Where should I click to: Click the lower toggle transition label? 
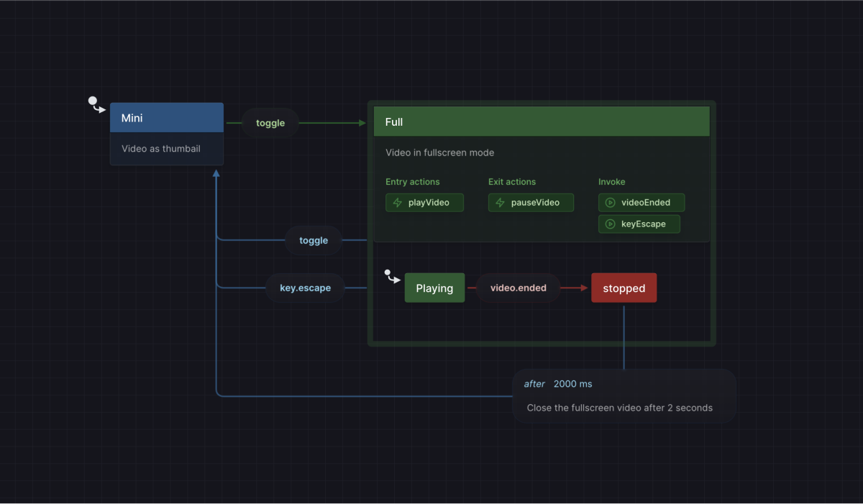[x=313, y=240]
